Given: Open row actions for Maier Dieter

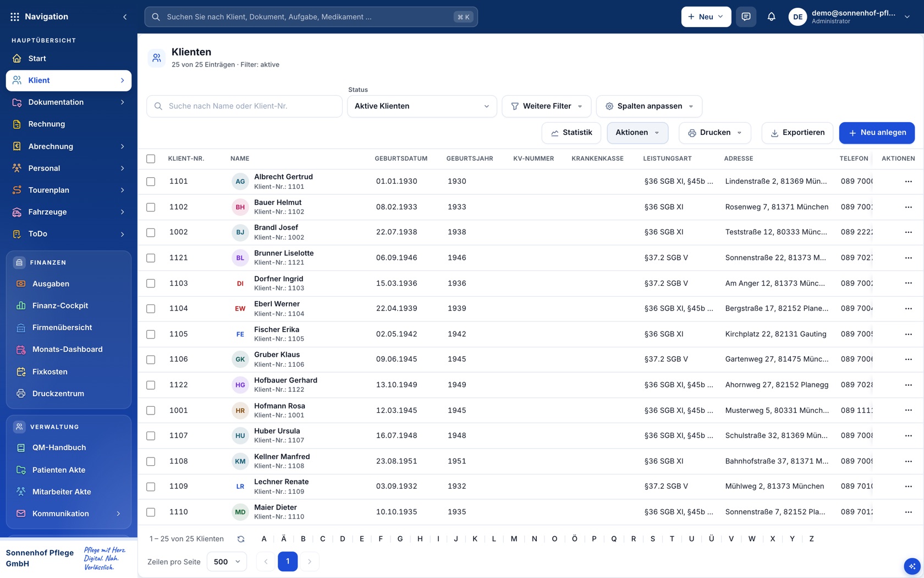Looking at the screenshot, I should 908,512.
